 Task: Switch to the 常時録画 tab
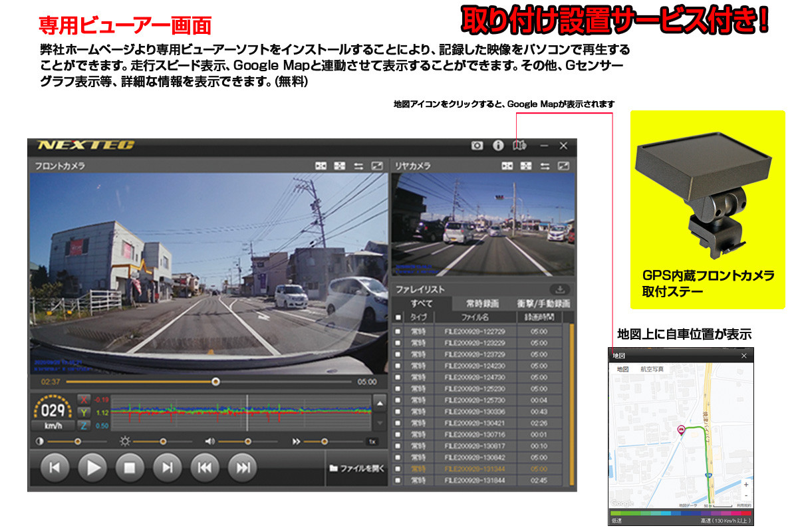coord(482,303)
